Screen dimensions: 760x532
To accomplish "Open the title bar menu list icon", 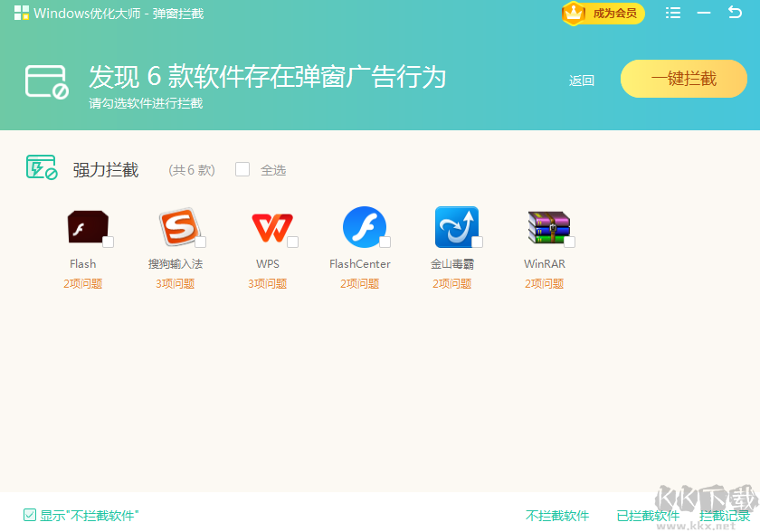I will pyautogui.click(x=672, y=14).
